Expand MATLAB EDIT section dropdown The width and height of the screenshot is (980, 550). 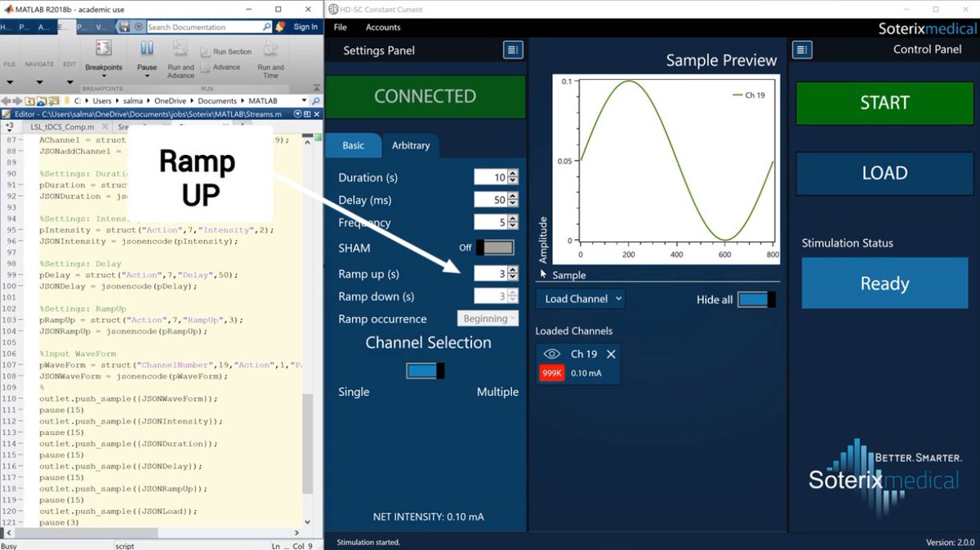point(70,82)
